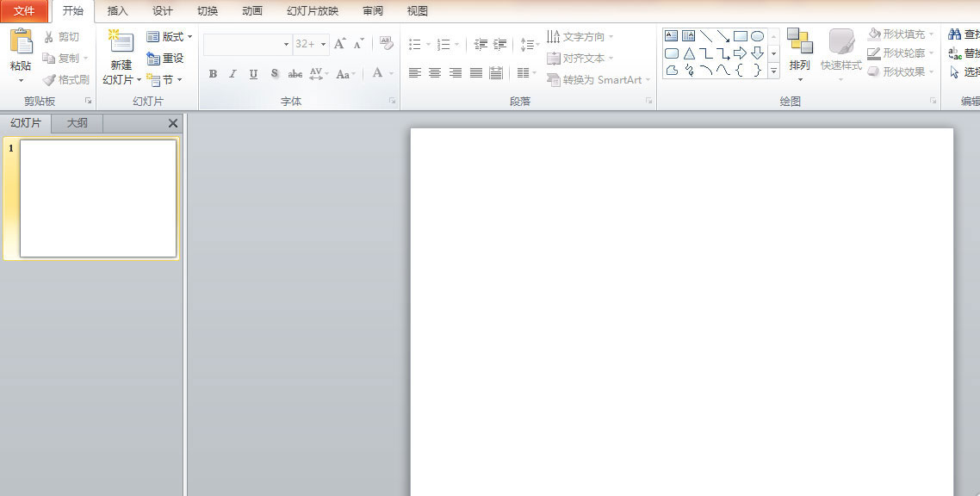
Task: Open the Layout (版式) dropdown
Action: point(170,37)
